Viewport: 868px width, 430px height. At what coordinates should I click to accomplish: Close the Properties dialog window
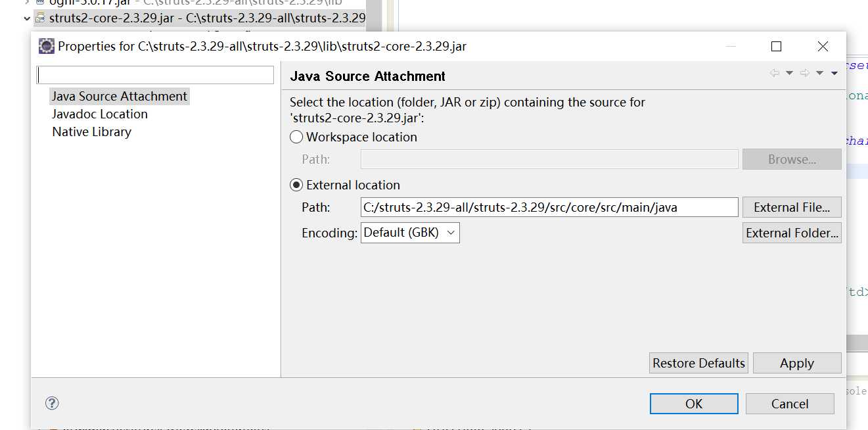[x=823, y=46]
